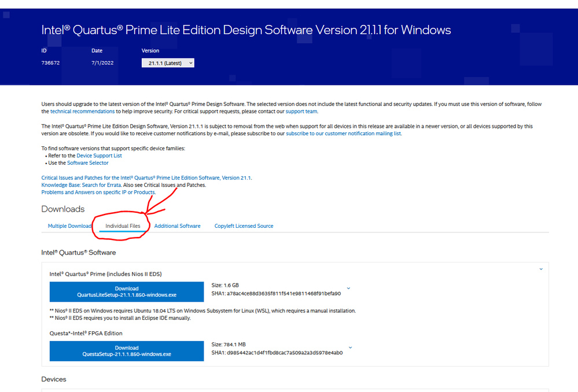Follow the customer notification mailing list link
The image size is (578, 392).
(x=343, y=134)
